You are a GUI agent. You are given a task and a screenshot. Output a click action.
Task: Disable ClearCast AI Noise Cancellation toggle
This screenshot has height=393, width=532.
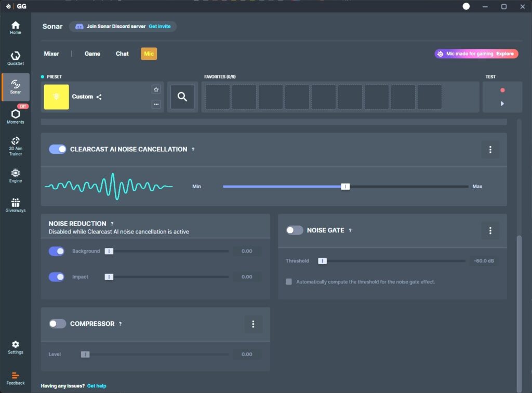point(57,149)
